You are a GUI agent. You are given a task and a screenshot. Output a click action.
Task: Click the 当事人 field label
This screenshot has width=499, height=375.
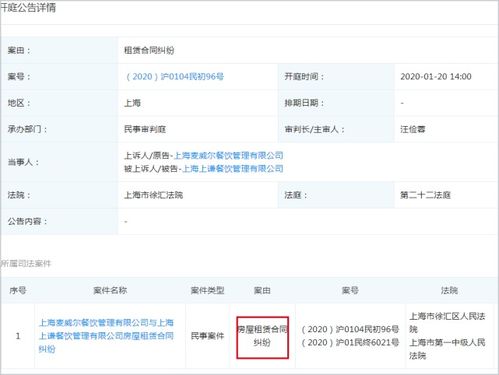coord(23,162)
